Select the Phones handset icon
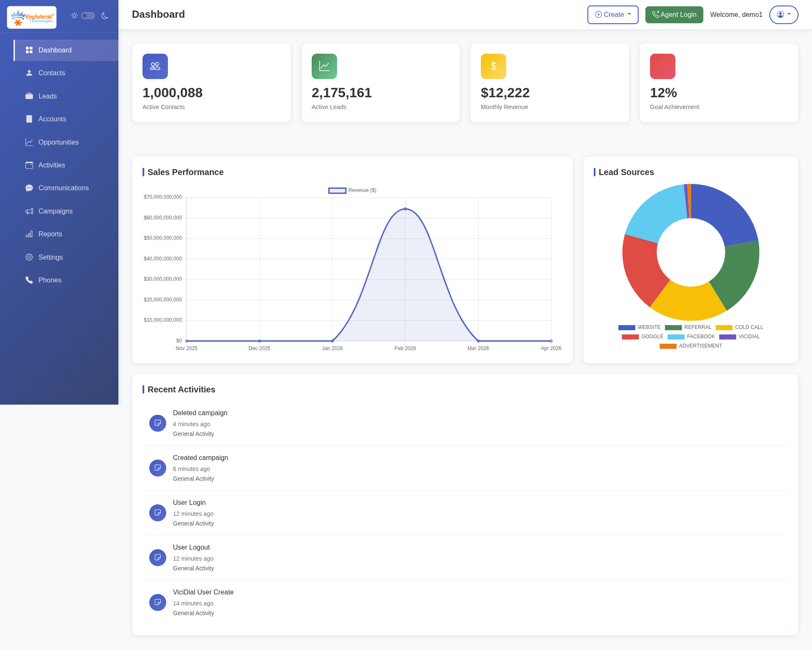The width and height of the screenshot is (812, 649). click(x=29, y=280)
